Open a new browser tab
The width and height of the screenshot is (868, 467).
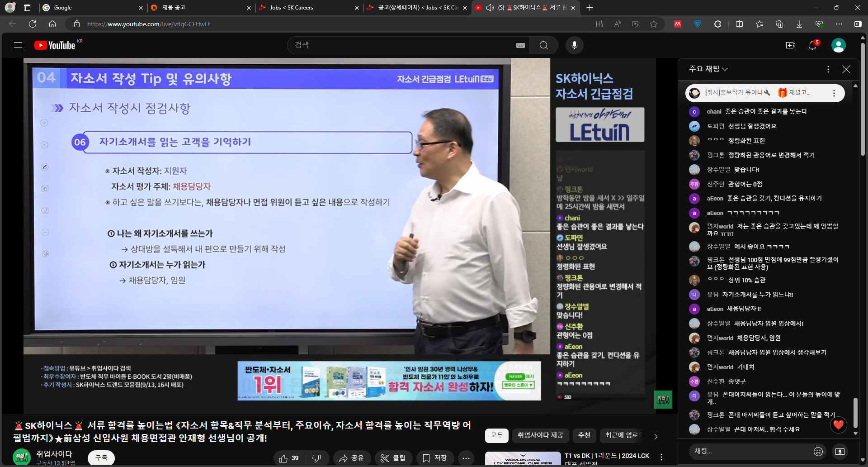(590, 8)
